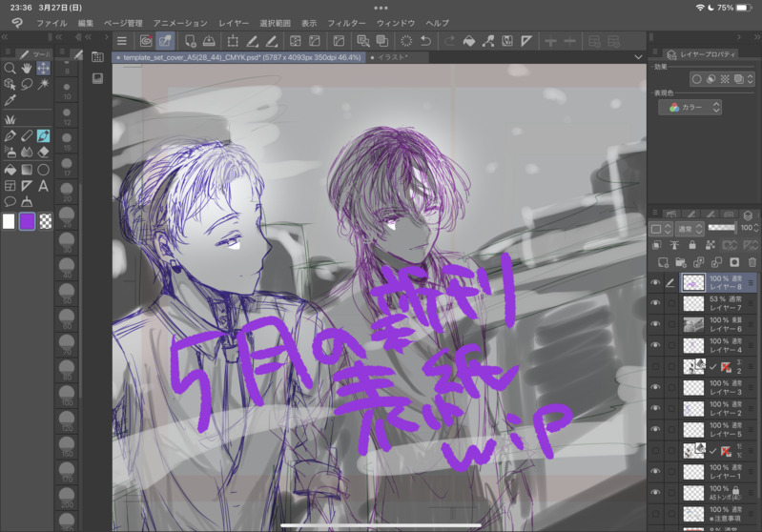Select the Ruler tool
Viewport: 762px width, 532px height.
(x=27, y=186)
